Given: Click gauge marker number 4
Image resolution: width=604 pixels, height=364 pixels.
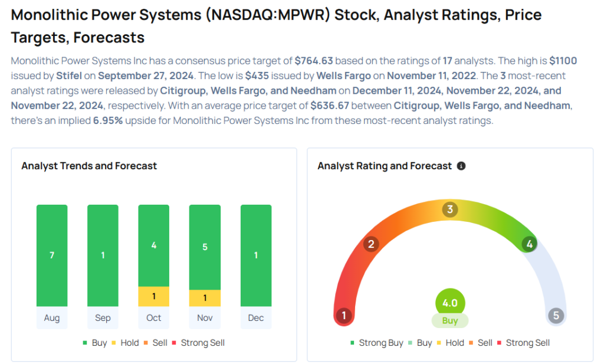Looking at the screenshot, I should pyautogui.click(x=530, y=244).
